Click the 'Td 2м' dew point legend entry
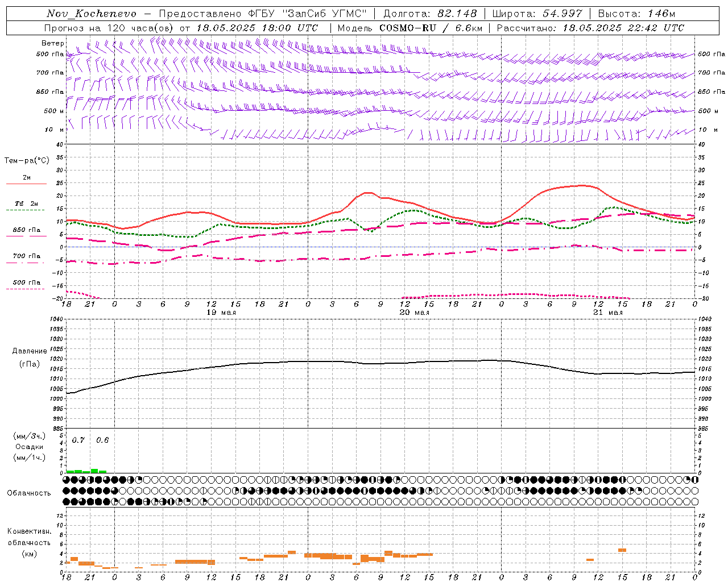Image resolution: width=728 pixels, height=582 pixels. point(27,203)
